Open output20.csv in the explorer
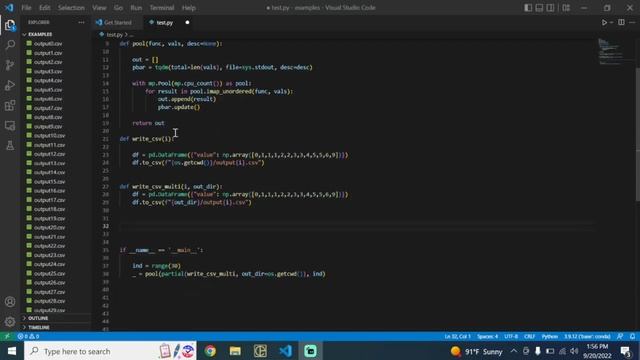Screen dimensions: 640x360 click(49, 227)
